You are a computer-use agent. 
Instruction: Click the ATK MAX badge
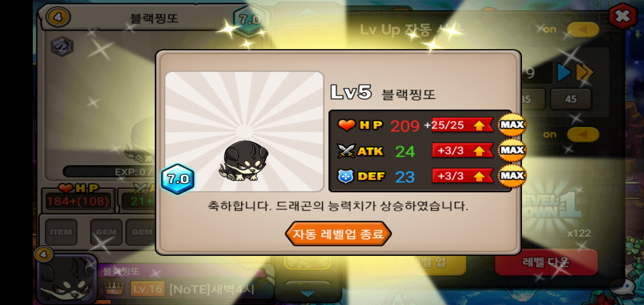pyautogui.click(x=512, y=150)
